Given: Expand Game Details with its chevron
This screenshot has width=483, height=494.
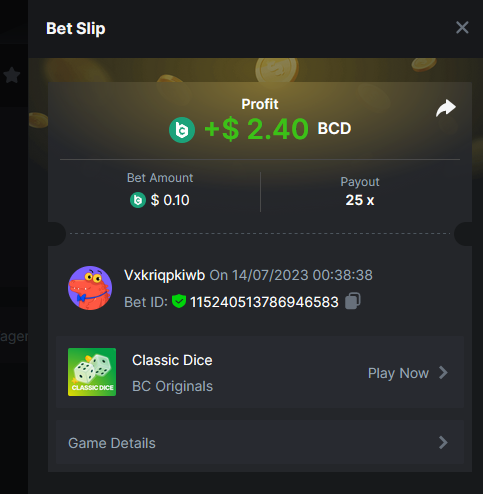Looking at the screenshot, I should pos(443,443).
